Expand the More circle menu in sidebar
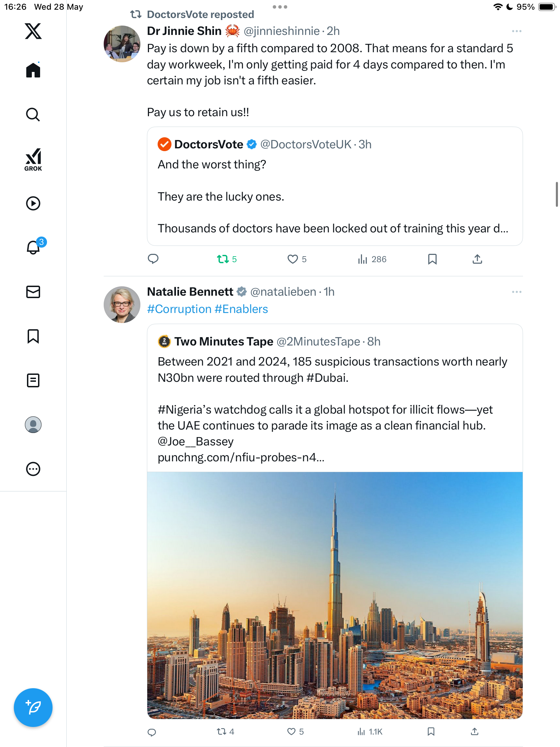560x747 pixels. click(33, 469)
